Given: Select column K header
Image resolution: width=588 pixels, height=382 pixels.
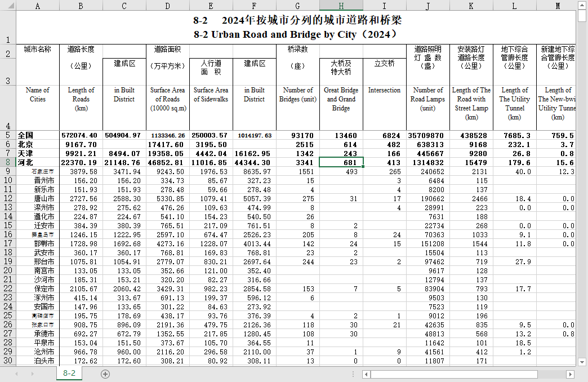Looking at the screenshot, I should pos(471,6).
